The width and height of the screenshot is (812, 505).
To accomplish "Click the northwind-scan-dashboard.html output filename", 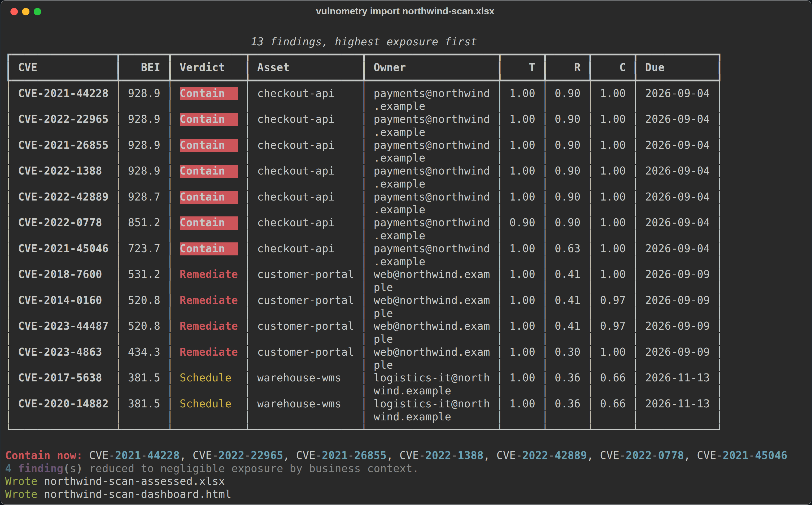I will pyautogui.click(x=138, y=495).
